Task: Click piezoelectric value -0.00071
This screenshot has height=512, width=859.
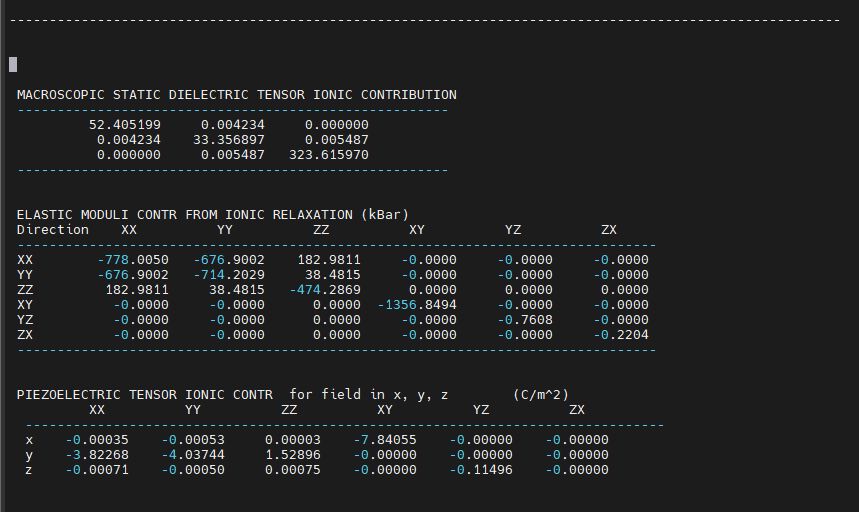Action: (97, 470)
